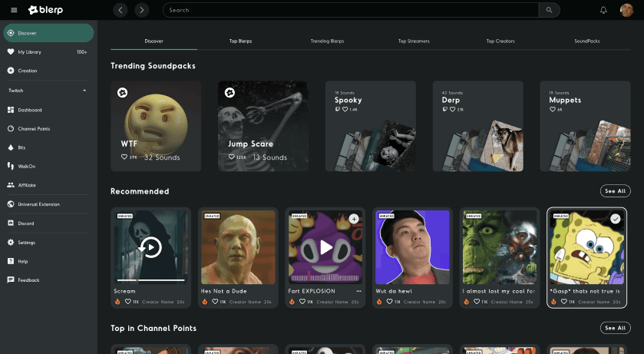Viewport: 644px width, 354px height.
Task: Go back with the left arrow button
Action: (x=121, y=10)
